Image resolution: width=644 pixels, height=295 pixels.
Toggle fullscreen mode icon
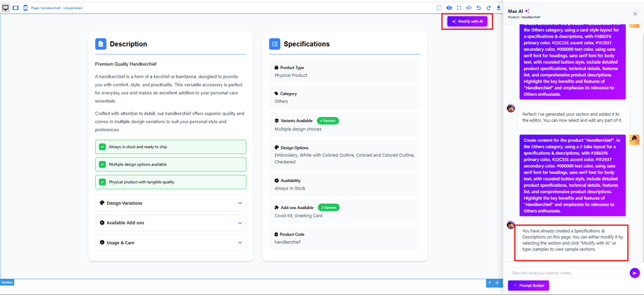tap(459, 8)
